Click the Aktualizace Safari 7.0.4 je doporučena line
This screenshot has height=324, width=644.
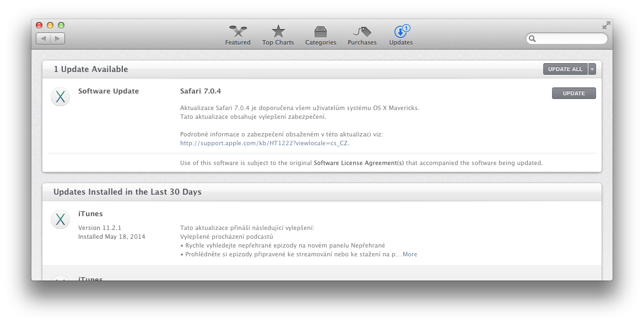tap(300, 108)
